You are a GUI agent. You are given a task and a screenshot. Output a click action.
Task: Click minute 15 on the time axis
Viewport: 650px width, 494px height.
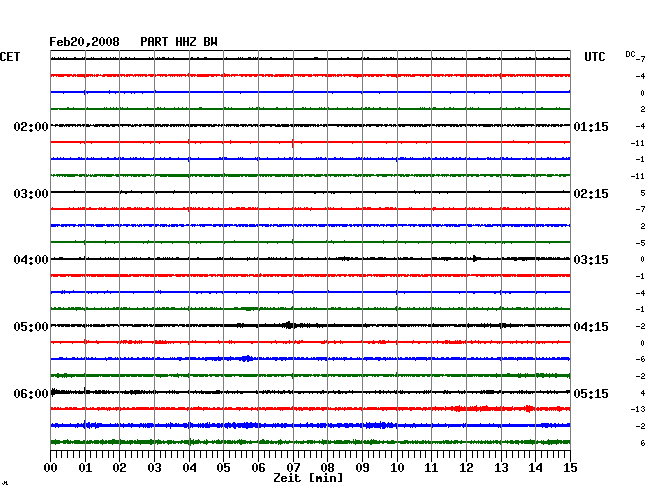coord(569,467)
